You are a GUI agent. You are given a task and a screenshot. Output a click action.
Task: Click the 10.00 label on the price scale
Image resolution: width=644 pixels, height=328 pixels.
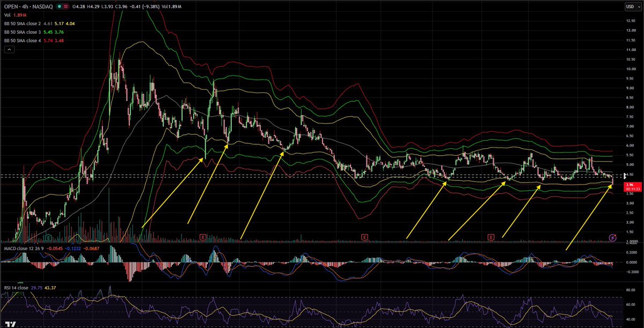coord(631,69)
